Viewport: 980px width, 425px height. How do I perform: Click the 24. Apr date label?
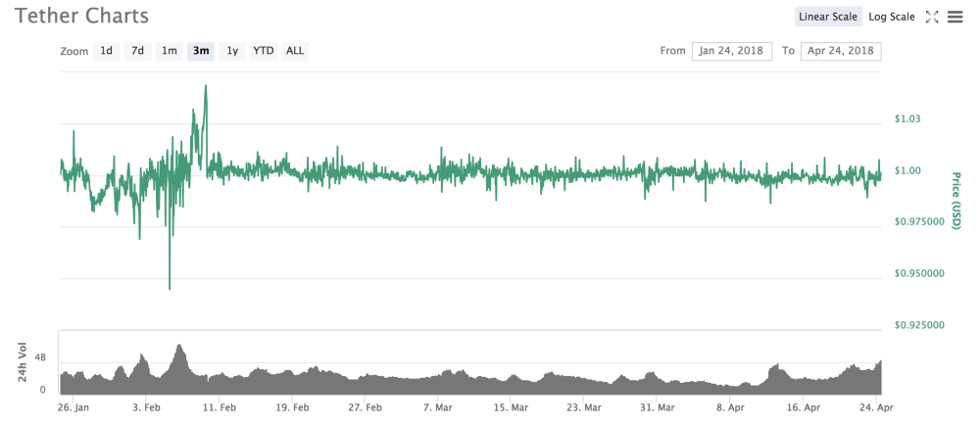(876, 408)
